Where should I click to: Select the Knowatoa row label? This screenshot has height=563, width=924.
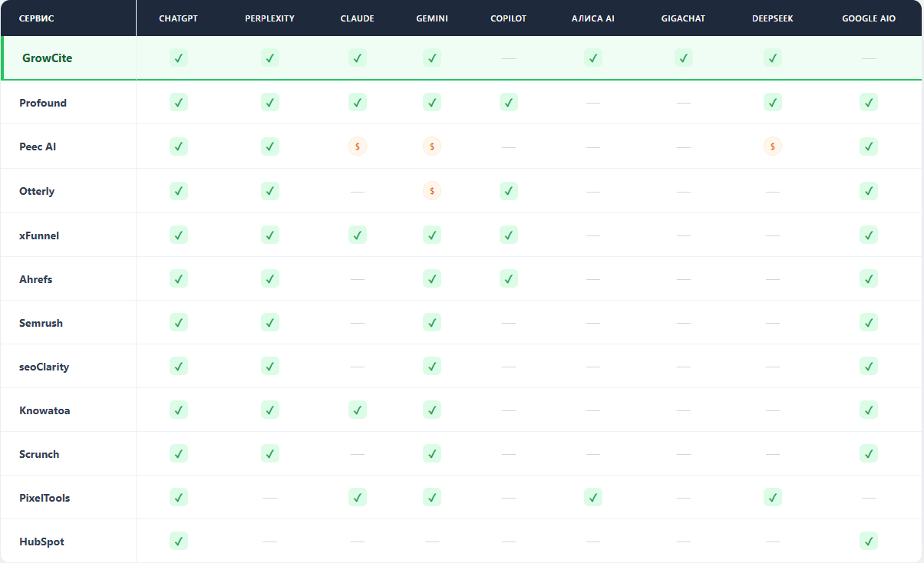tap(45, 410)
